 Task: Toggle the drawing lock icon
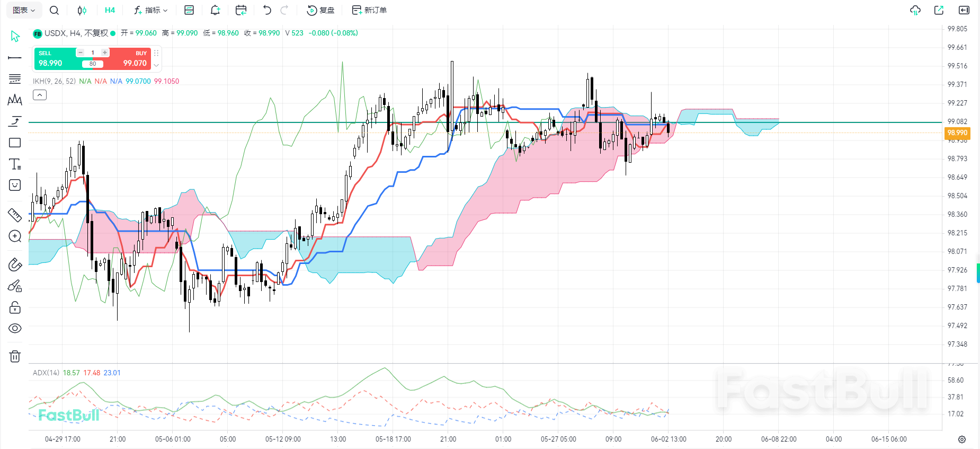pos(15,307)
